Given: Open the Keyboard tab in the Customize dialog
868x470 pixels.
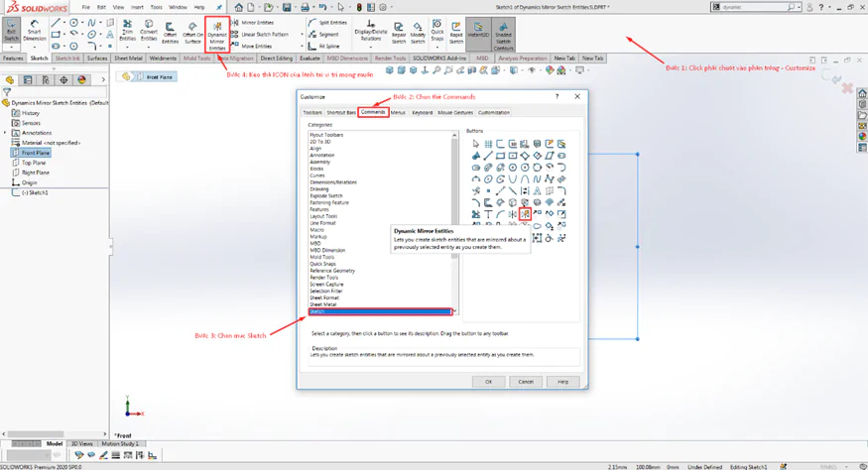Looking at the screenshot, I should [422, 112].
